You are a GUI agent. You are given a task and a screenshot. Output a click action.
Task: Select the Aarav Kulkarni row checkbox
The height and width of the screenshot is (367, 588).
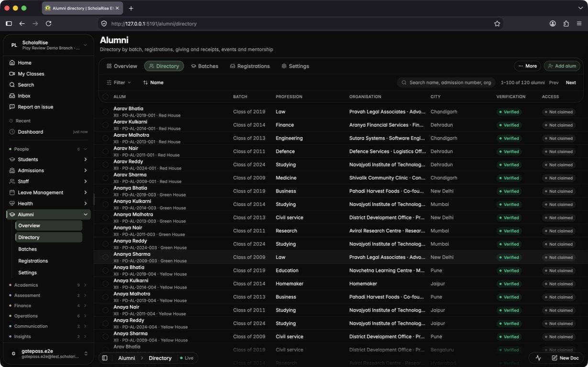click(x=105, y=125)
